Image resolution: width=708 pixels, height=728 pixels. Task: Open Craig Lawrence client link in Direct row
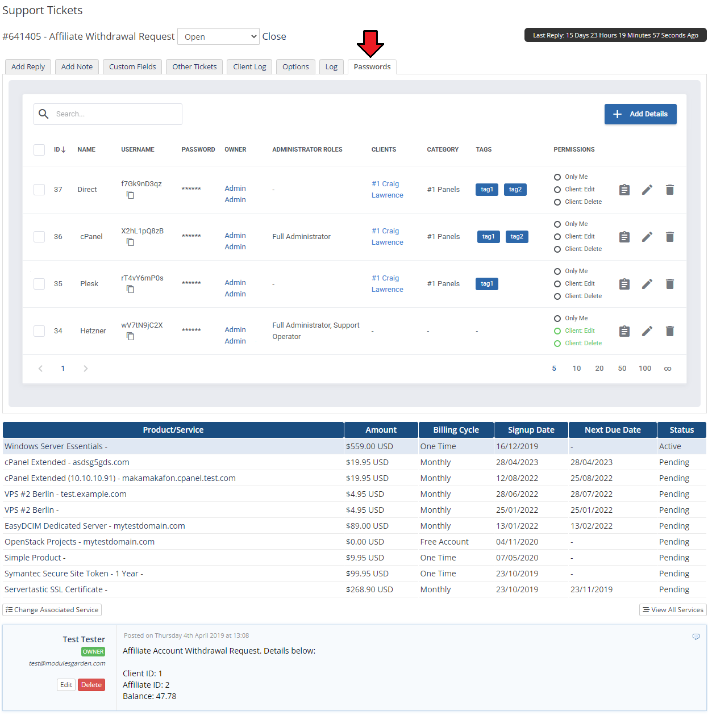click(387, 190)
